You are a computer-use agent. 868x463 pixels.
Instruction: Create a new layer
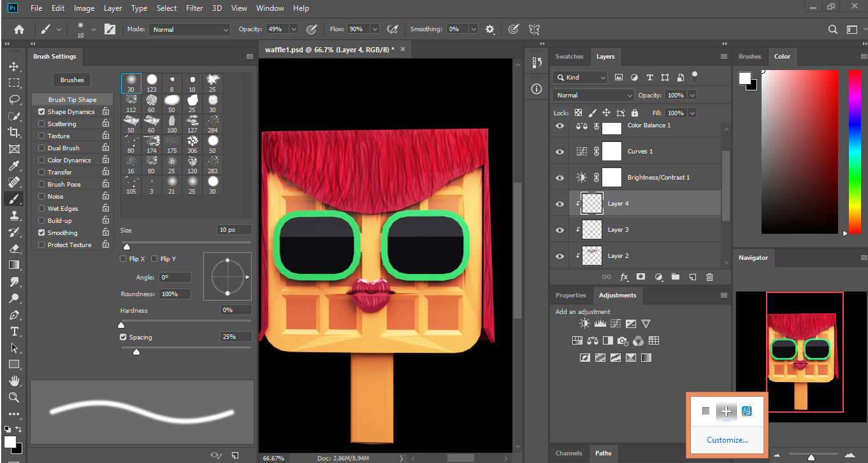pyautogui.click(x=692, y=276)
